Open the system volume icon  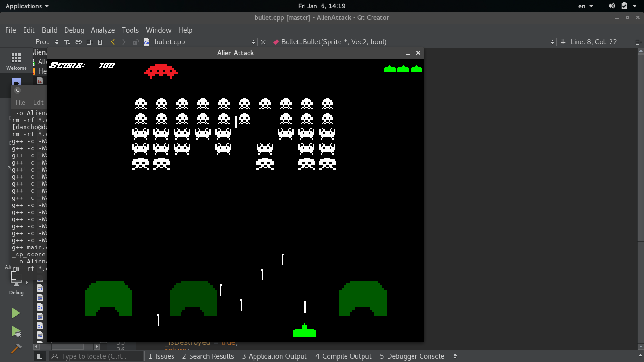[611, 6]
